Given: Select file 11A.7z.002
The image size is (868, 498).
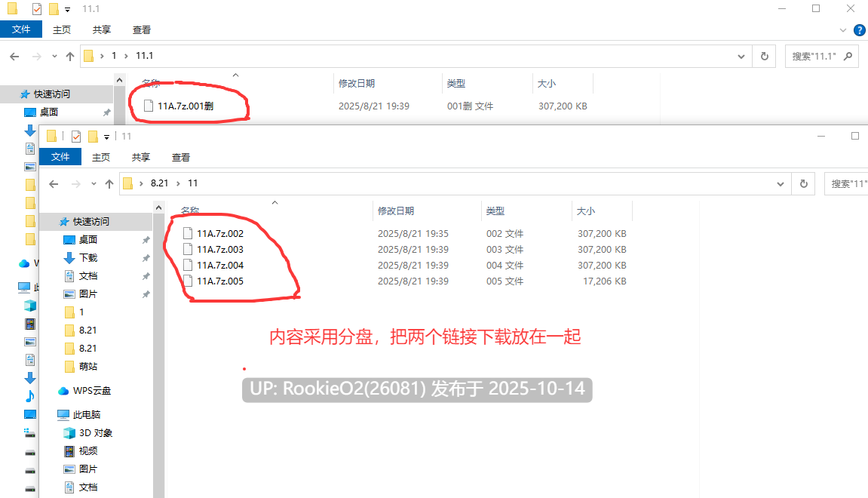Looking at the screenshot, I should pyautogui.click(x=219, y=234).
